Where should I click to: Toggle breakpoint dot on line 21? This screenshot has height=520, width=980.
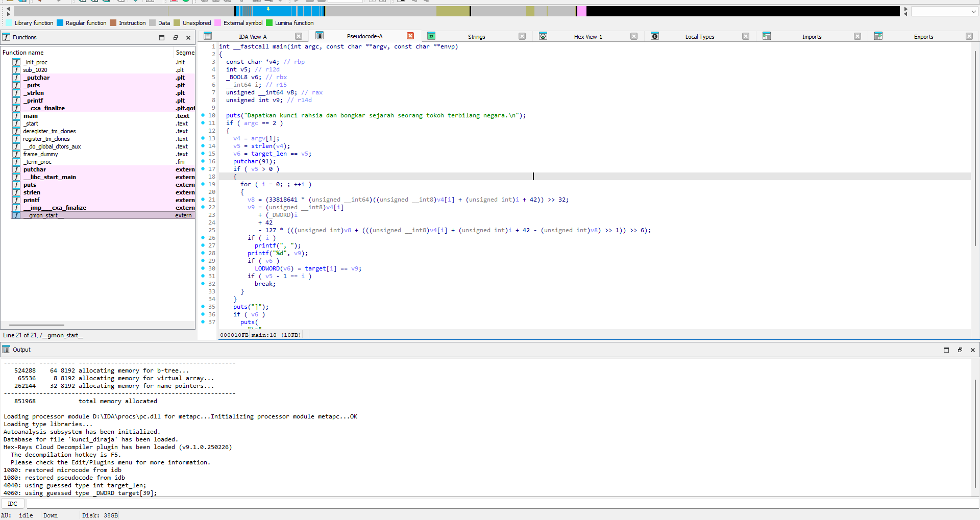click(203, 200)
